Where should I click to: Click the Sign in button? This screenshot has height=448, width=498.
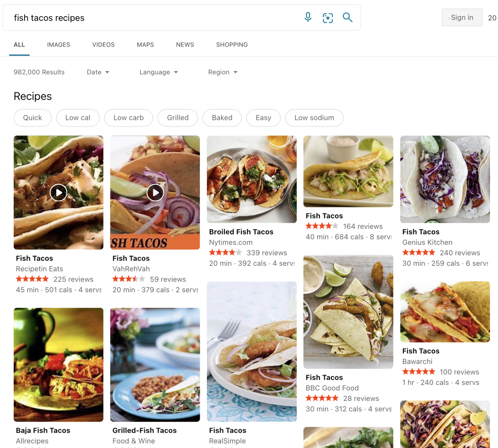(x=462, y=18)
